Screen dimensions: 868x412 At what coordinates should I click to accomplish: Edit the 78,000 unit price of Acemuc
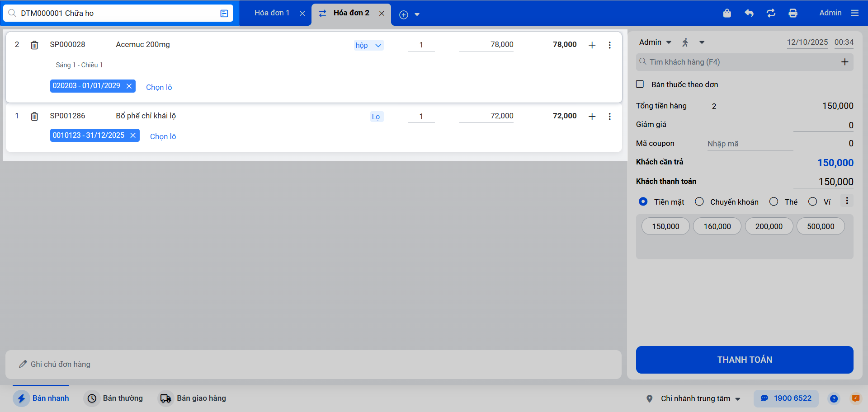486,45
